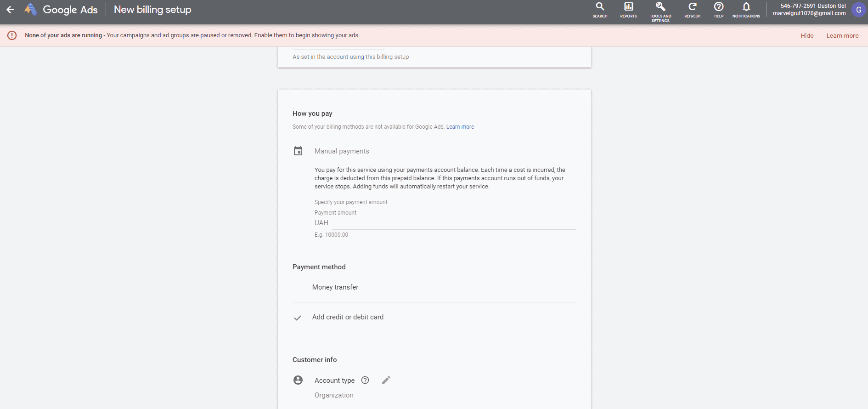Open Learn more link under How you pay
The image size is (868, 409).
[460, 127]
